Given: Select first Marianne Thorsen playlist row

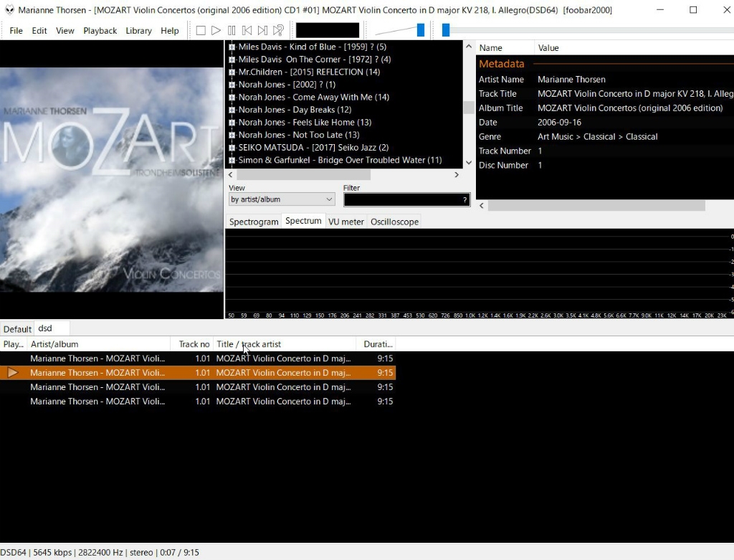Looking at the screenshot, I should [x=198, y=359].
